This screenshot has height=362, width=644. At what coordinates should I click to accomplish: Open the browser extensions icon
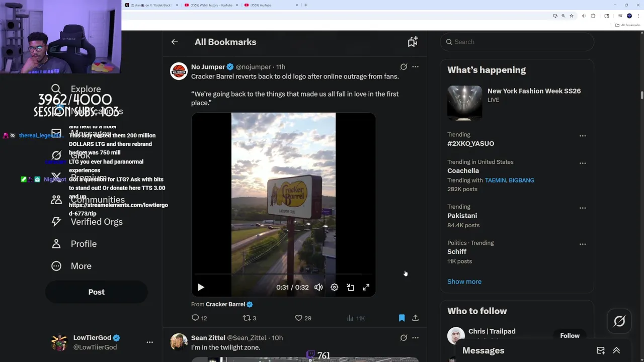pos(593,16)
